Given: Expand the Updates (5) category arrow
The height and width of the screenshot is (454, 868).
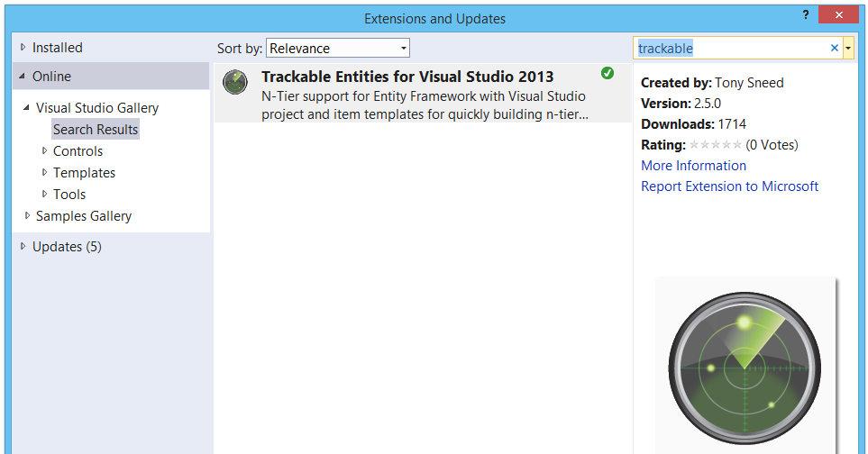Looking at the screenshot, I should [23, 247].
